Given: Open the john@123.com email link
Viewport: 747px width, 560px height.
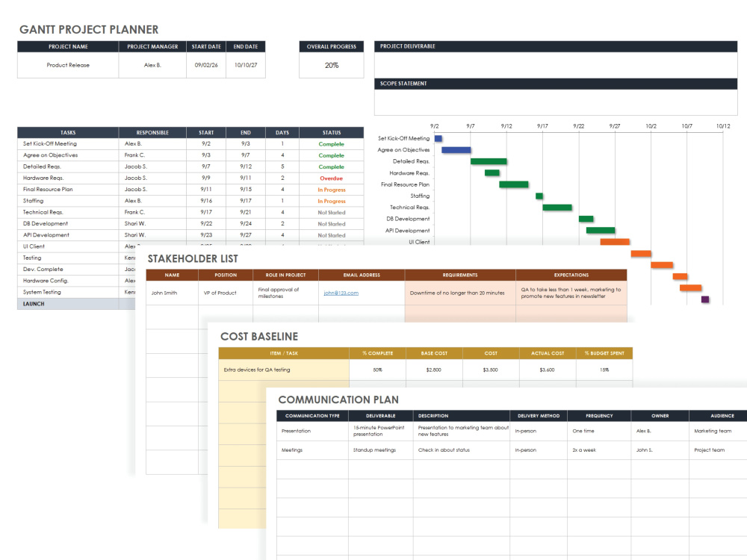Looking at the screenshot, I should coord(341,293).
